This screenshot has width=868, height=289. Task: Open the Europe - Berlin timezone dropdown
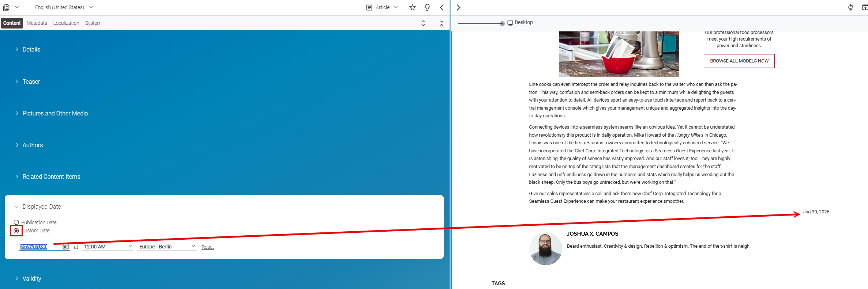[x=167, y=247]
